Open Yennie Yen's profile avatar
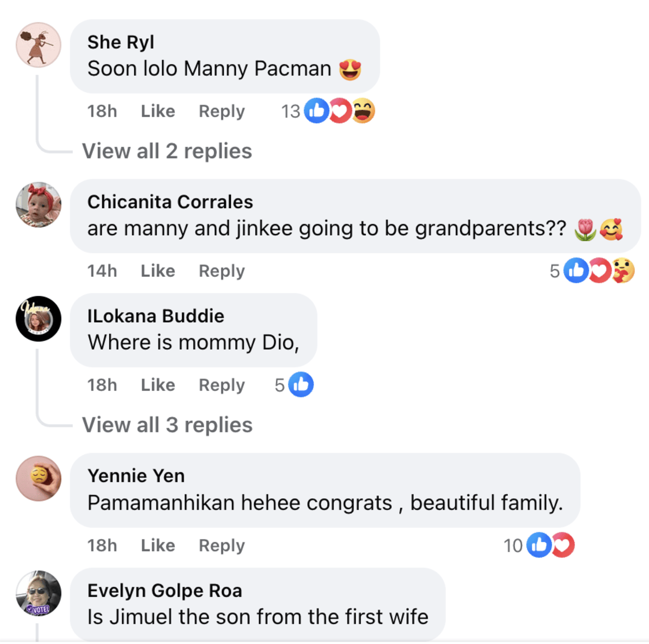This screenshot has width=649, height=644. click(x=38, y=479)
